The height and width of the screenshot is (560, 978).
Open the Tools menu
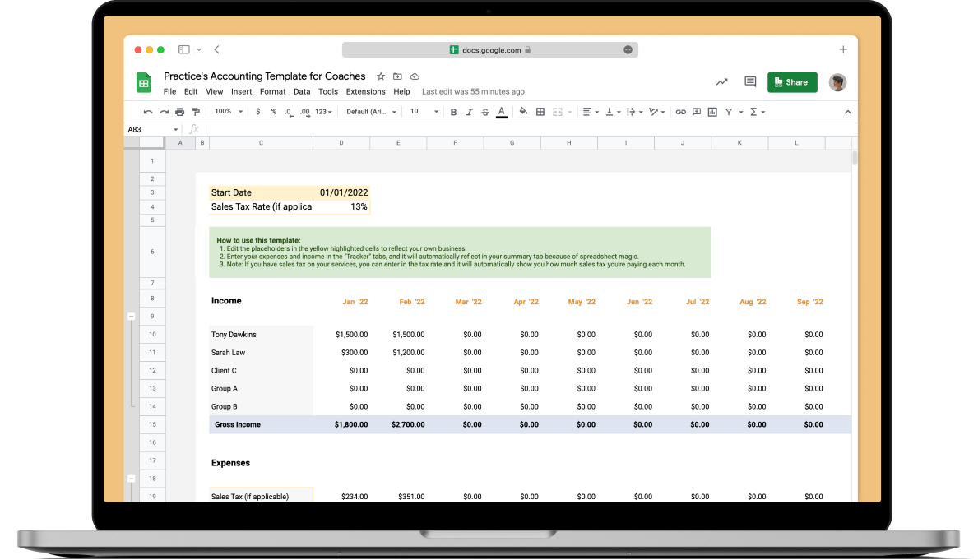(328, 91)
